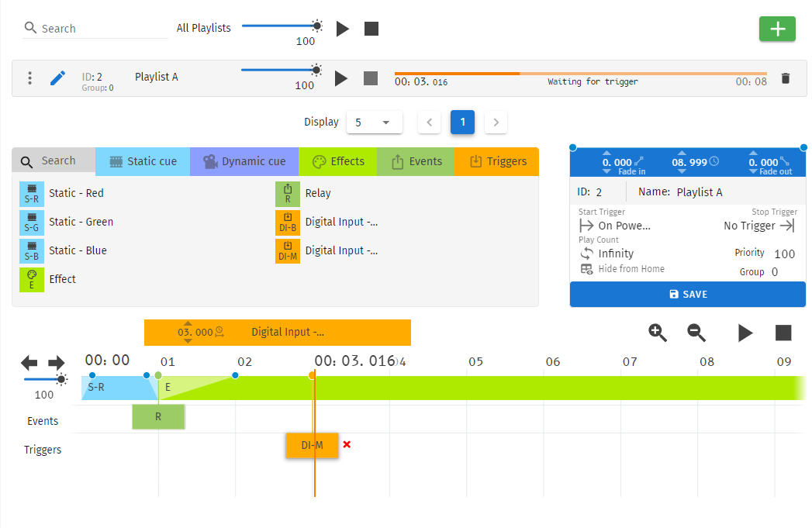812x528 pixels.
Task: Move timeline left with back arrow
Action: click(29, 362)
